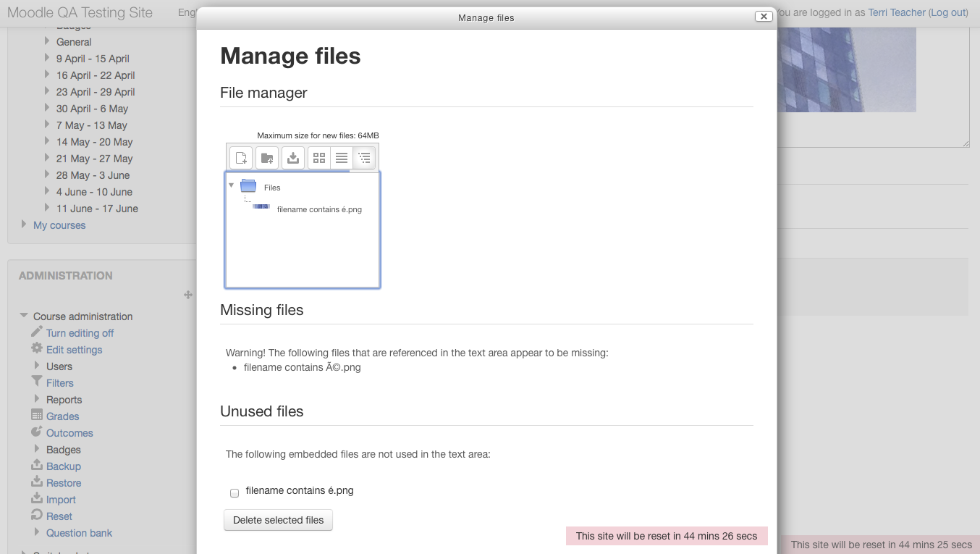Expand the Question bank node

coord(37,532)
